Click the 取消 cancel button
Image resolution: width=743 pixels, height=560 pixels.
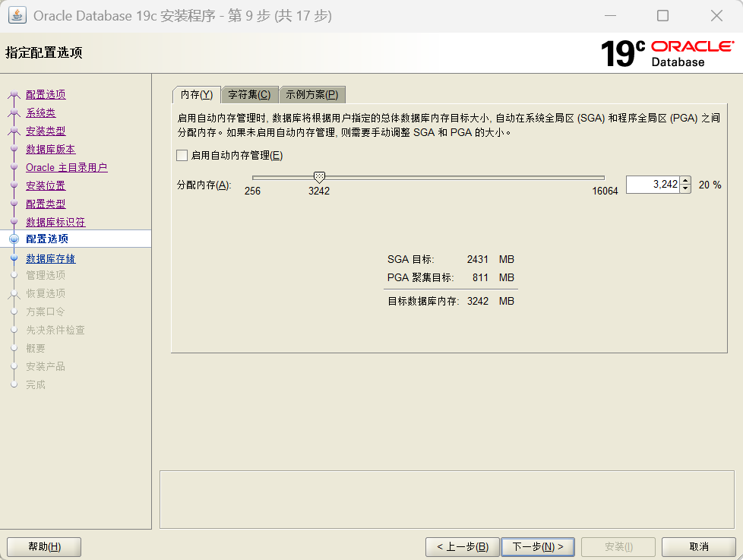coord(699,547)
